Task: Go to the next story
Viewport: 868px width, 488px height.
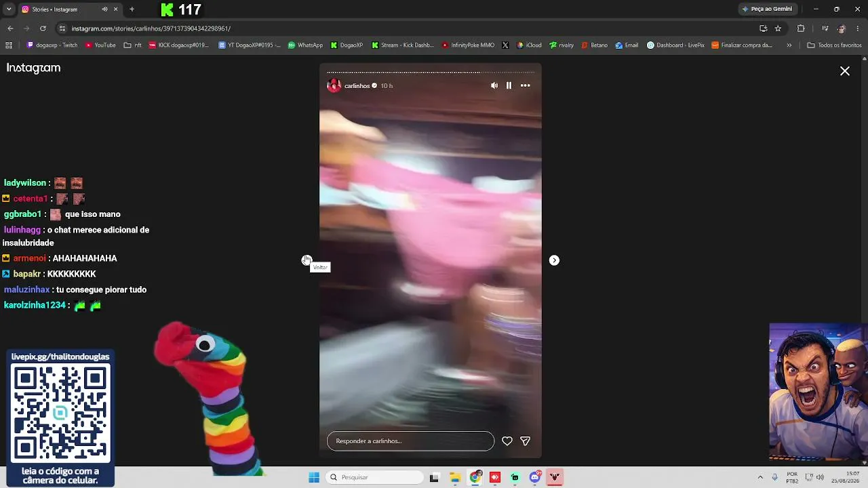Action: coord(554,260)
